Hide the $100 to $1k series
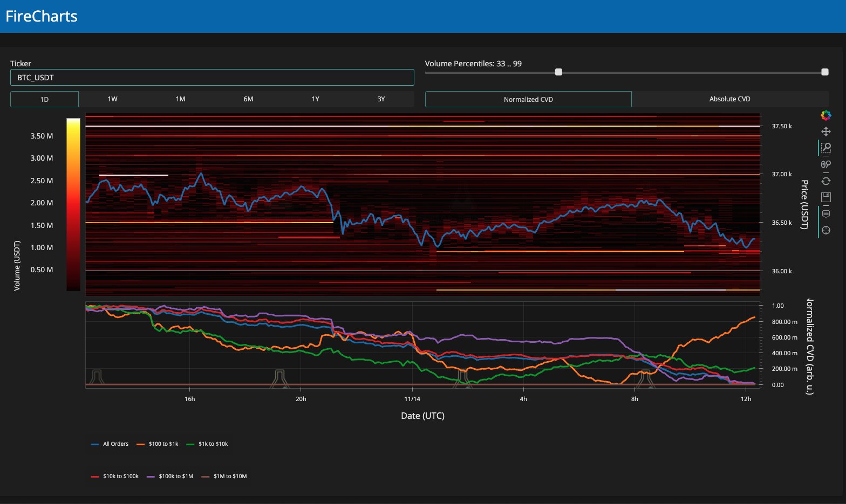This screenshot has width=846, height=504. point(157,444)
